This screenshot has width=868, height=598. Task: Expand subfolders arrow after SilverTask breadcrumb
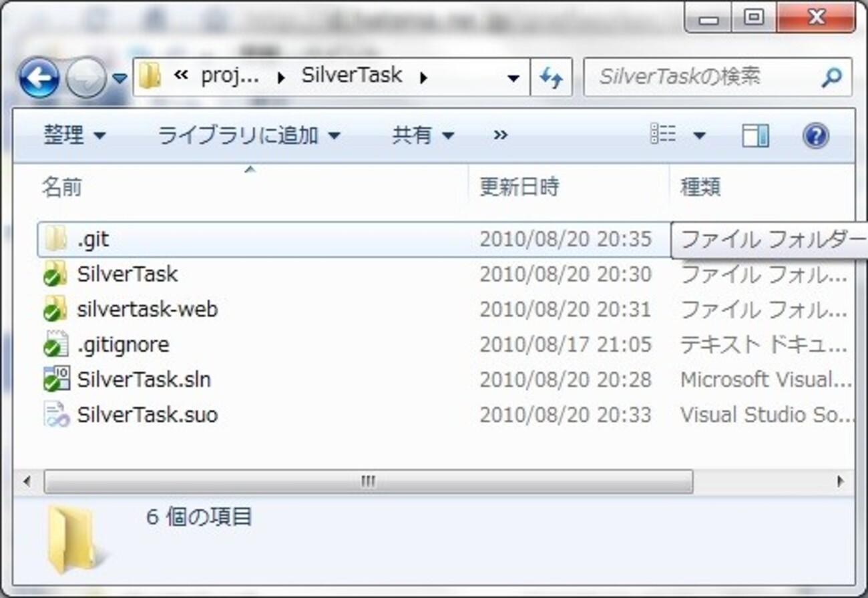tap(423, 77)
